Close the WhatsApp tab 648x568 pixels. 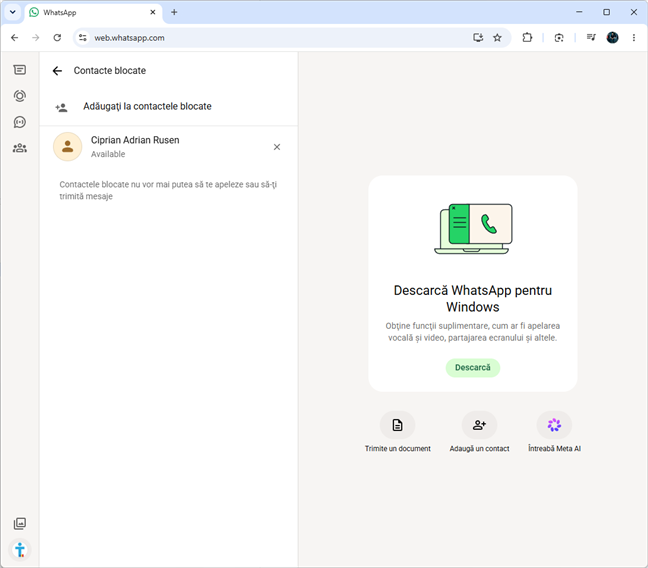pyautogui.click(x=153, y=12)
